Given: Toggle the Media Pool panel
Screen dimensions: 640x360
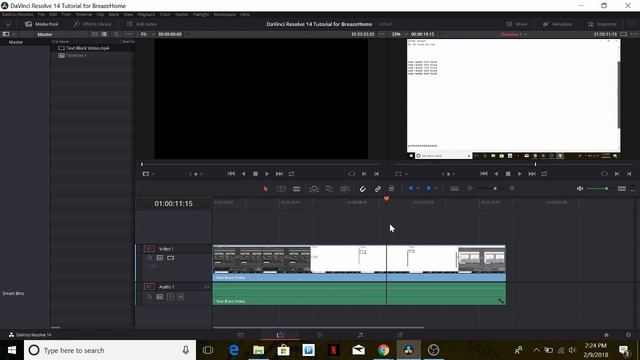Looking at the screenshot, I should [x=42, y=24].
